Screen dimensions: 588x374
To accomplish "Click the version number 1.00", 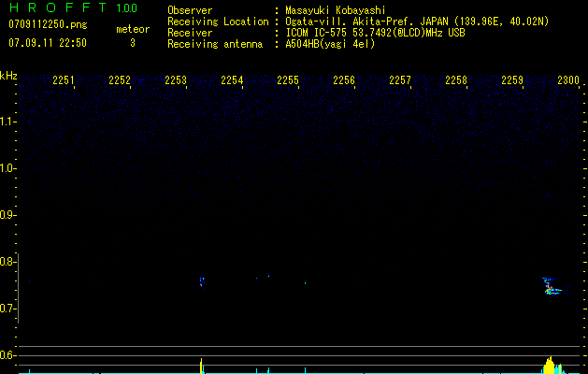I will [126, 8].
